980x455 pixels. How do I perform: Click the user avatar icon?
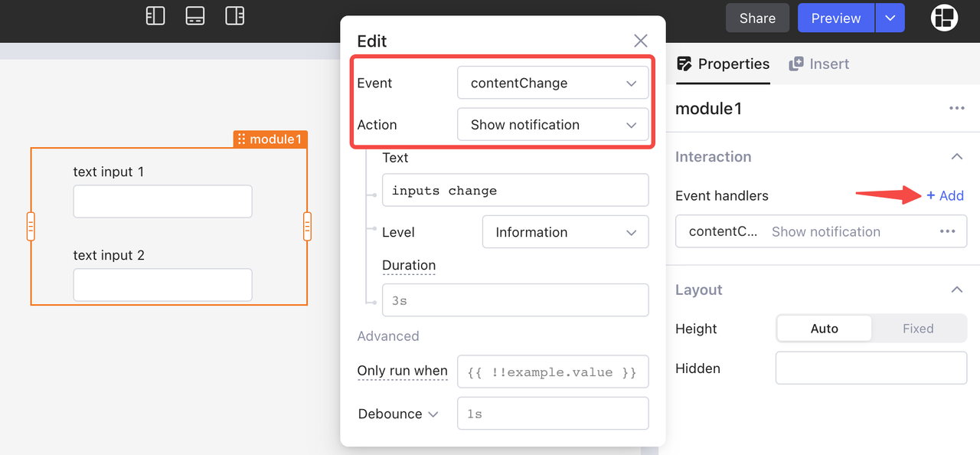(944, 18)
